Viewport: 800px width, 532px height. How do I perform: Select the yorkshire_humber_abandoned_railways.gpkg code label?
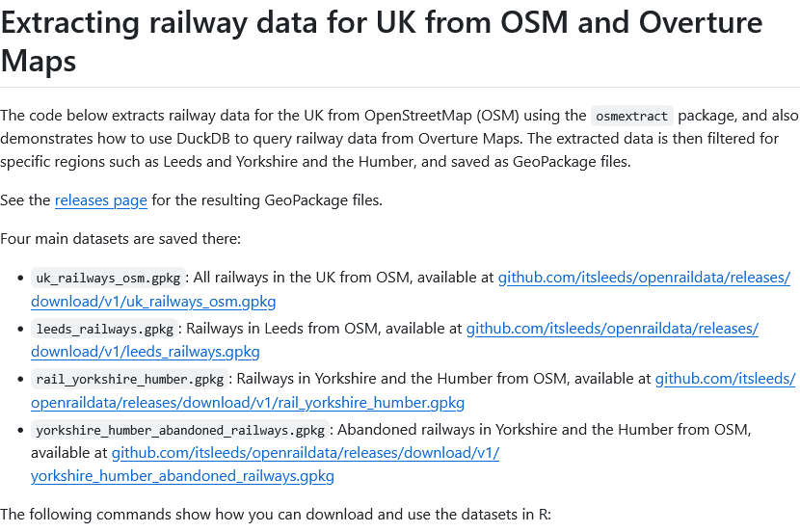(180, 429)
